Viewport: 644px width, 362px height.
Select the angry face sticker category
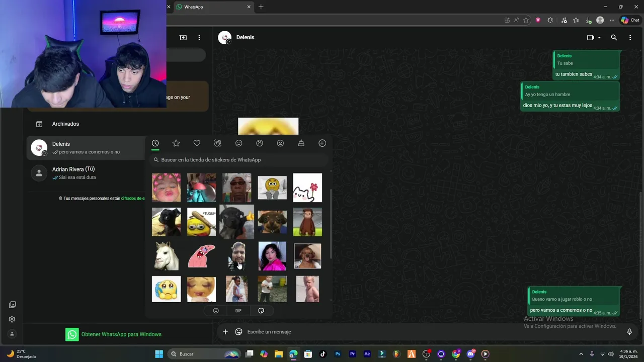click(x=281, y=143)
